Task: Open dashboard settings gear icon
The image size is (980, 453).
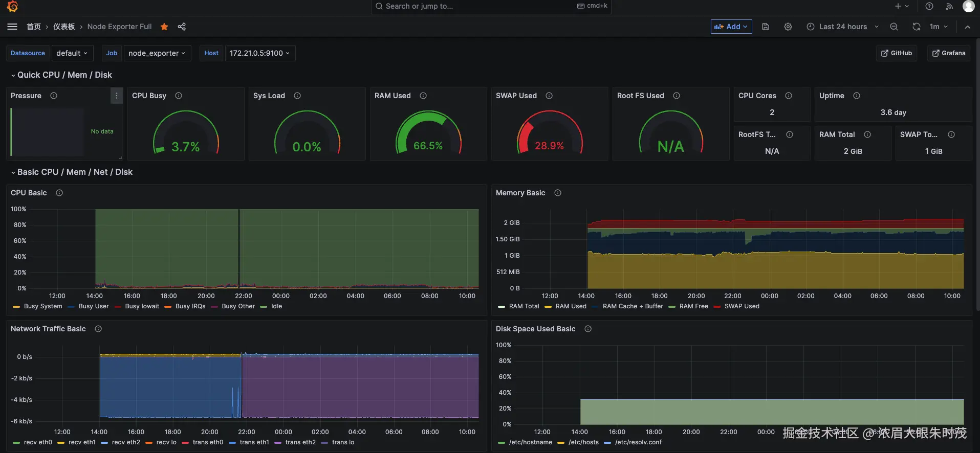Action: [x=788, y=27]
